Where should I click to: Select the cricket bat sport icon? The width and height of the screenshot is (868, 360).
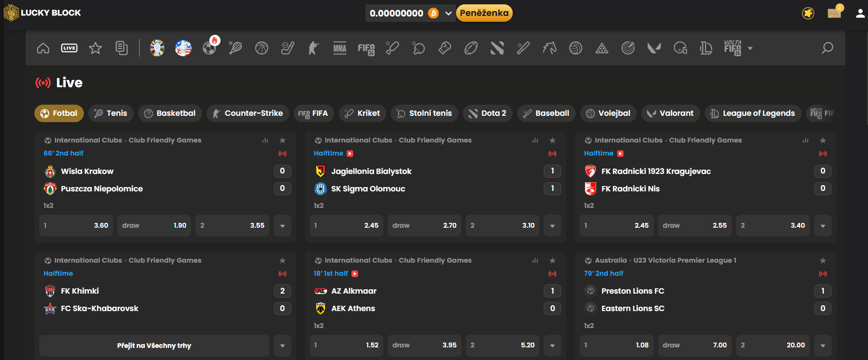(393, 48)
